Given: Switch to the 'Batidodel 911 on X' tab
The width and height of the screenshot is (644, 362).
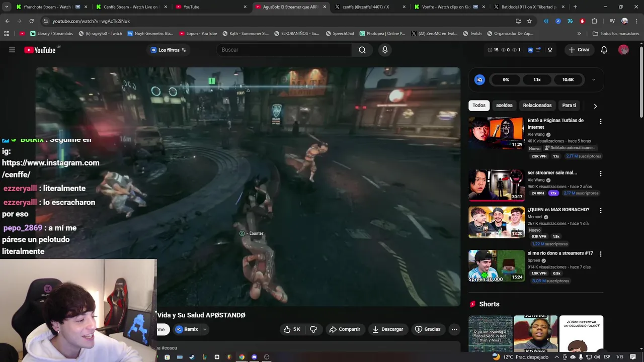Looking at the screenshot, I should (528, 7).
